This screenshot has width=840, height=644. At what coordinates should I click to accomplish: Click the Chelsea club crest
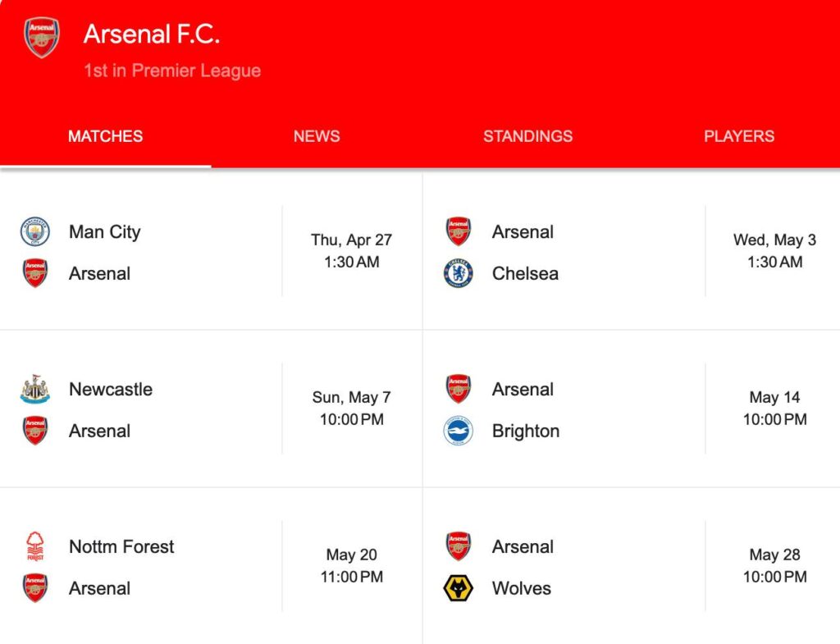459,273
